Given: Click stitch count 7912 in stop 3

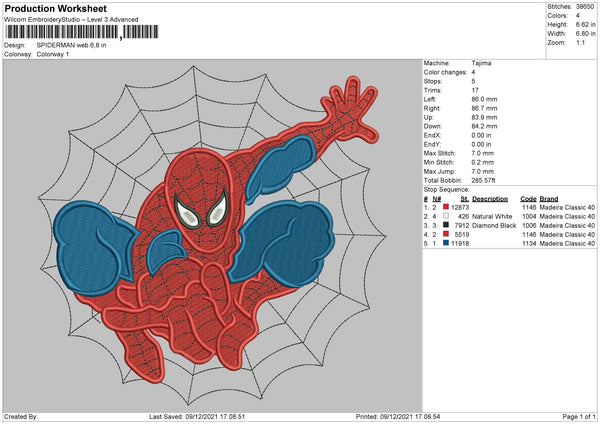Looking at the screenshot, I should 462,226.
